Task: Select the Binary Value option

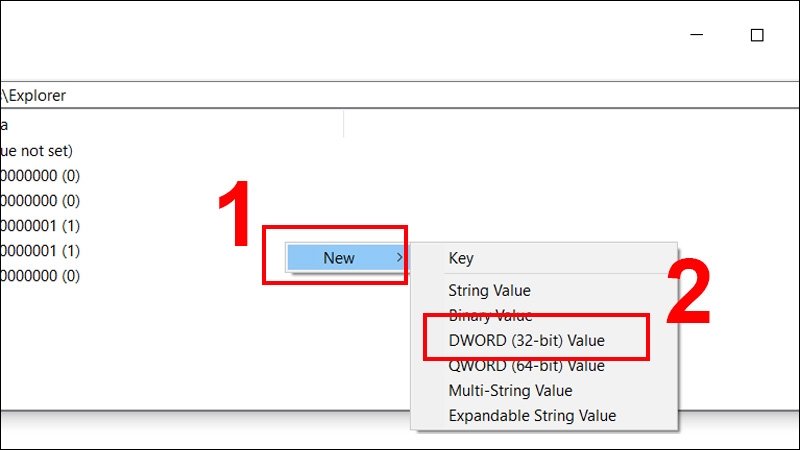Action: (x=492, y=316)
